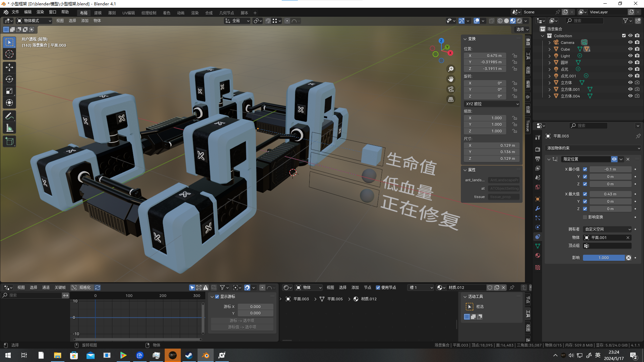Toggle camera view in the viewport

tap(451, 89)
